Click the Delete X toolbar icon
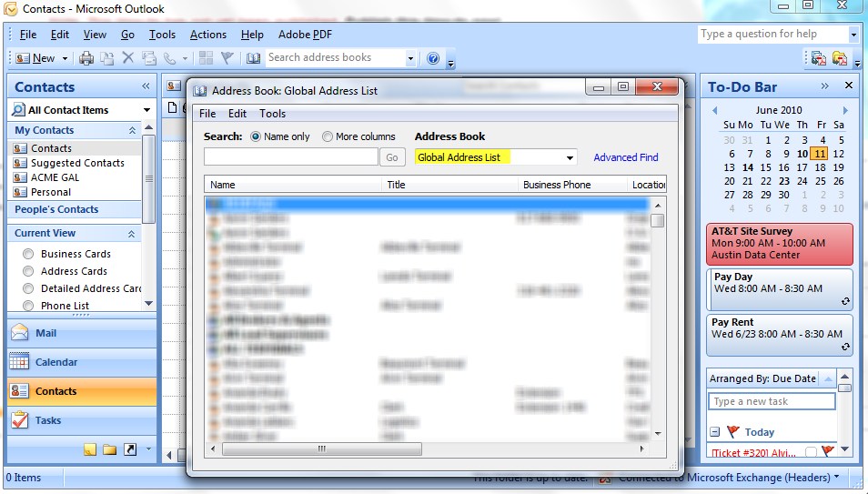Screen dimensions: 868x494 click(x=128, y=57)
